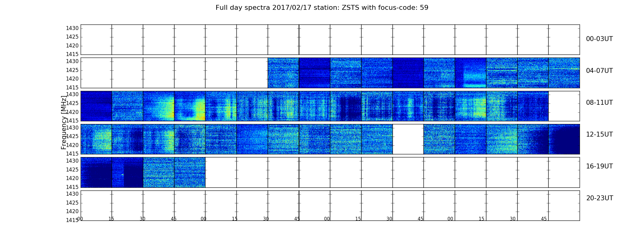Click the '1430' tick in the 20-23UT row
The height and width of the screenshot is (245, 644).
(x=72, y=194)
